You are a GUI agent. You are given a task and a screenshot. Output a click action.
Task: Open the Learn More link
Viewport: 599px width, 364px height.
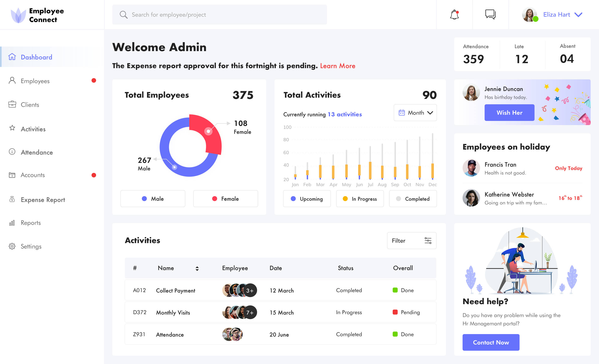338,66
